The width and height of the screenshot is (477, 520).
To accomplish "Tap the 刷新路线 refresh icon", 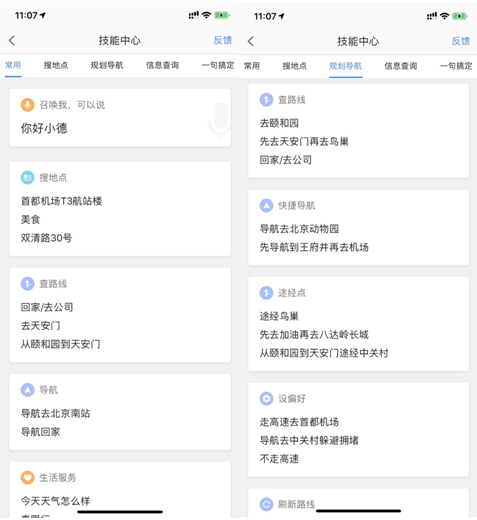I will [266, 504].
